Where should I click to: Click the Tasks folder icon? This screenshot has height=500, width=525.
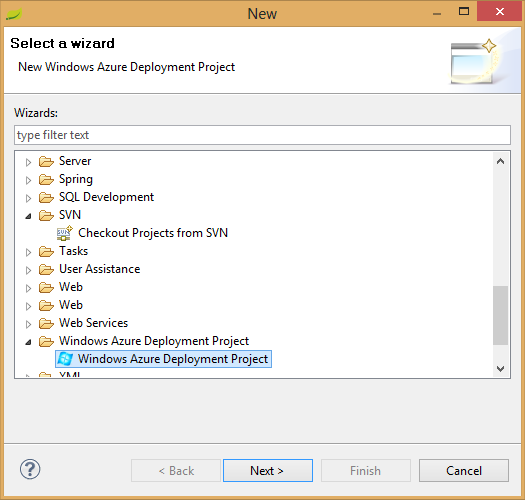[46, 251]
